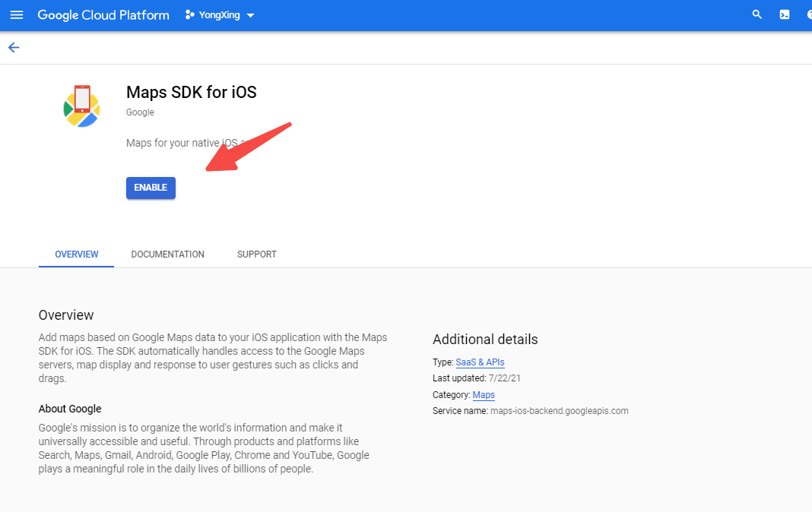This screenshot has height=512, width=812.
Task: Click the 'About Google' heading
Action: click(x=70, y=409)
